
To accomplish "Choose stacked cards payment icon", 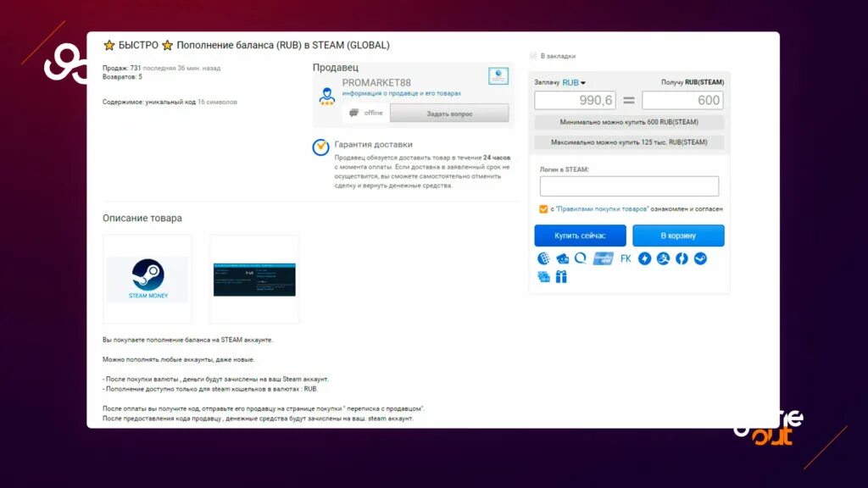I will pos(543,277).
